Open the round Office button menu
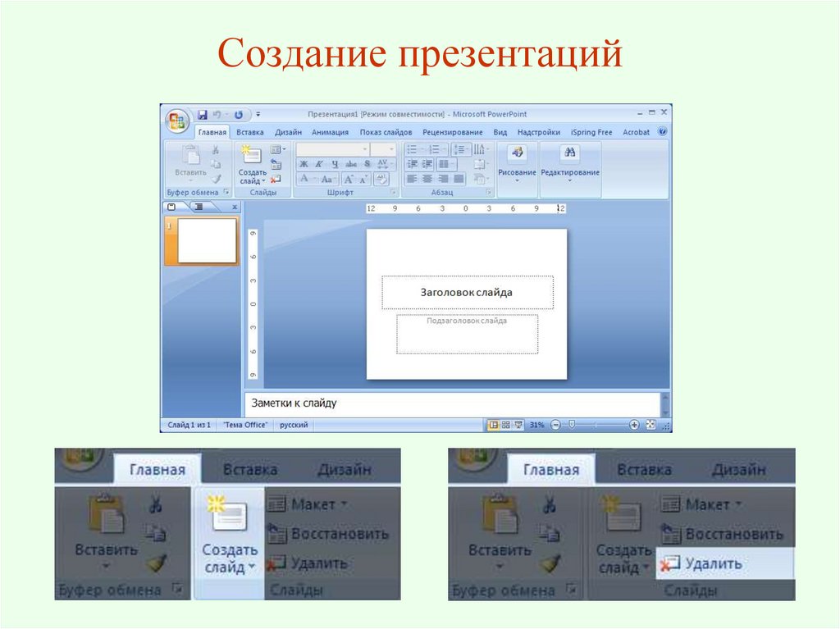This screenshot has width=840, height=629. pyautogui.click(x=177, y=121)
